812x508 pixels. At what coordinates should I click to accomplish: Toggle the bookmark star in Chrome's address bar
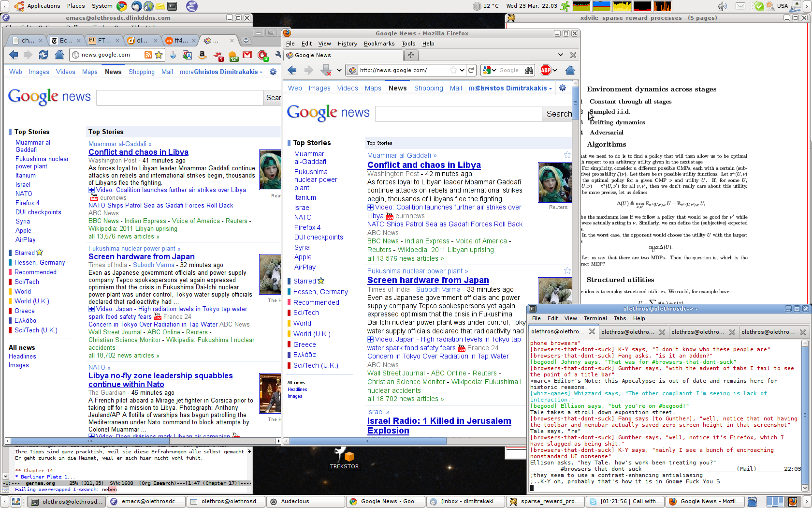159,55
